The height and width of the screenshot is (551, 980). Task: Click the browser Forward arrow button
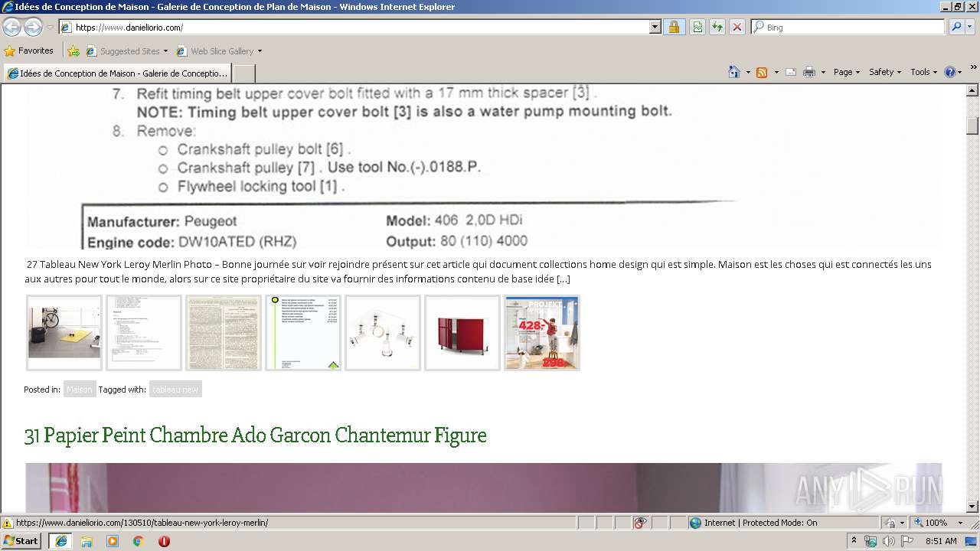[33, 27]
